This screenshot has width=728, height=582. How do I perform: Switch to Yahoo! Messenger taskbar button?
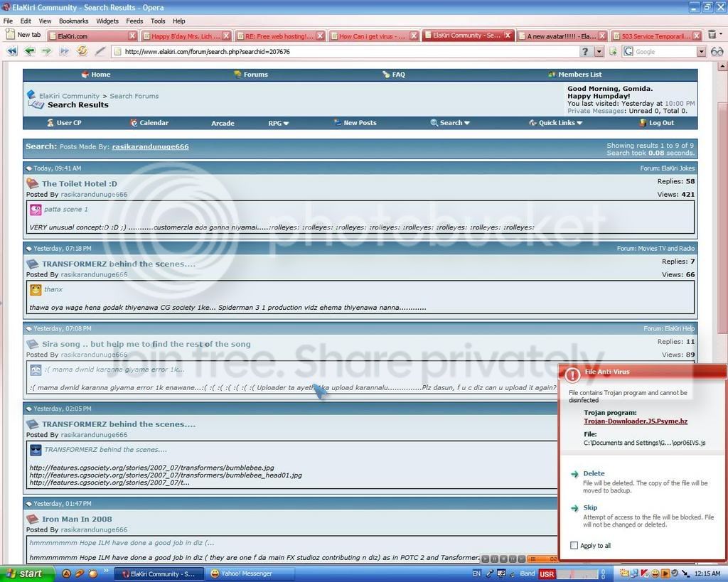click(250, 573)
